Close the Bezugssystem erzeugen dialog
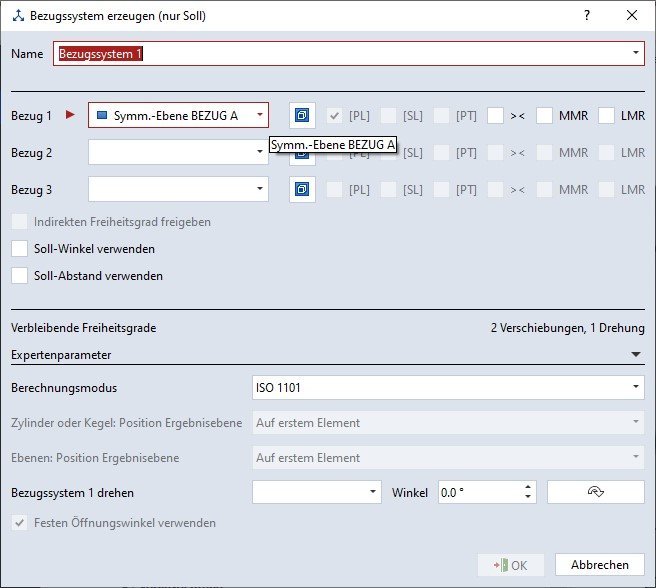The height and width of the screenshot is (588, 656). [x=632, y=16]
